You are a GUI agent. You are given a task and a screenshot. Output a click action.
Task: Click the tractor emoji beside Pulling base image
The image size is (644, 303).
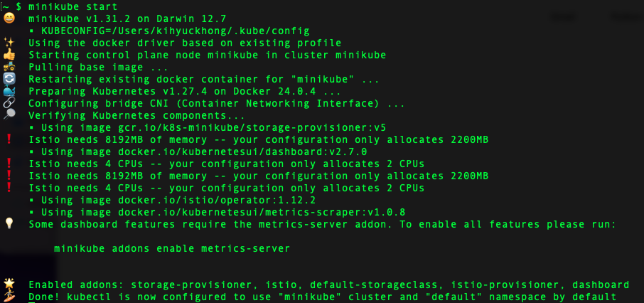9,67
